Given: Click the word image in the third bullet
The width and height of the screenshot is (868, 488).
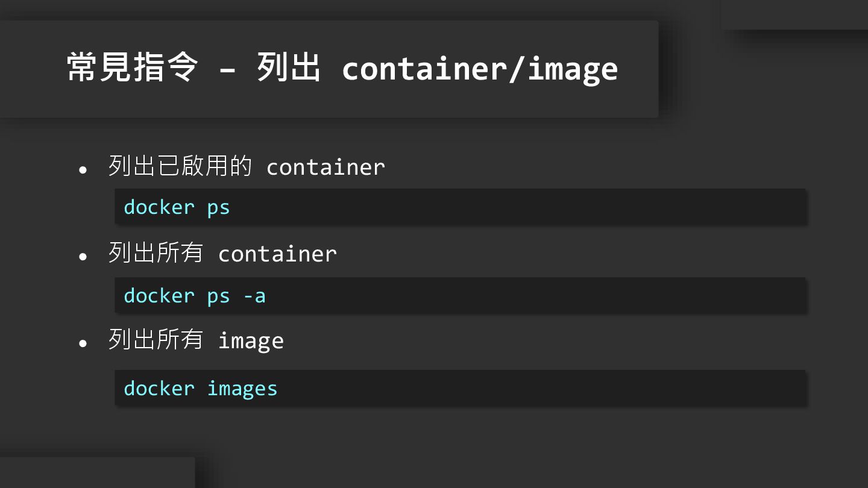Looking at the screenshot, I should [x=251, y=342].
